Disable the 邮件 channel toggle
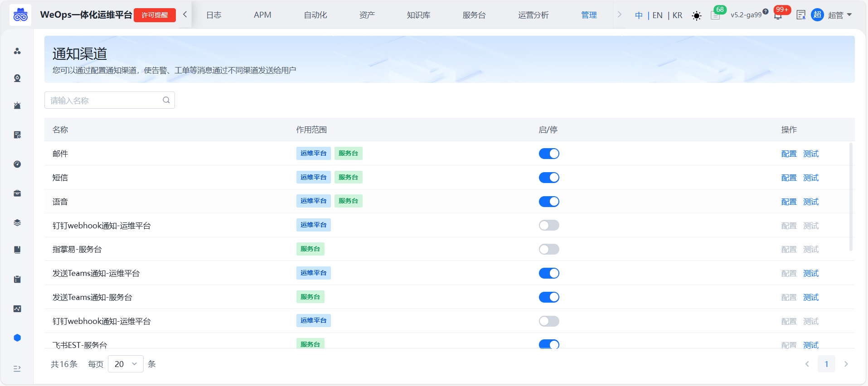Viewport: 868px width, 386px height. (548, 154)
